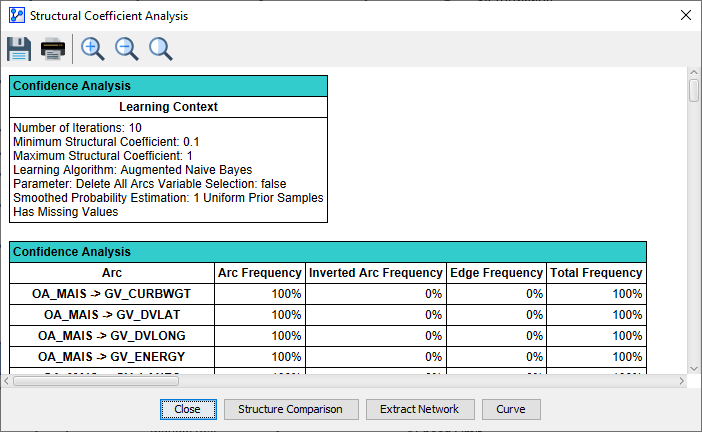
Task: Click GV_ENERGY Inverted Arc Frequency 0% cell
Action: [376, 357]
